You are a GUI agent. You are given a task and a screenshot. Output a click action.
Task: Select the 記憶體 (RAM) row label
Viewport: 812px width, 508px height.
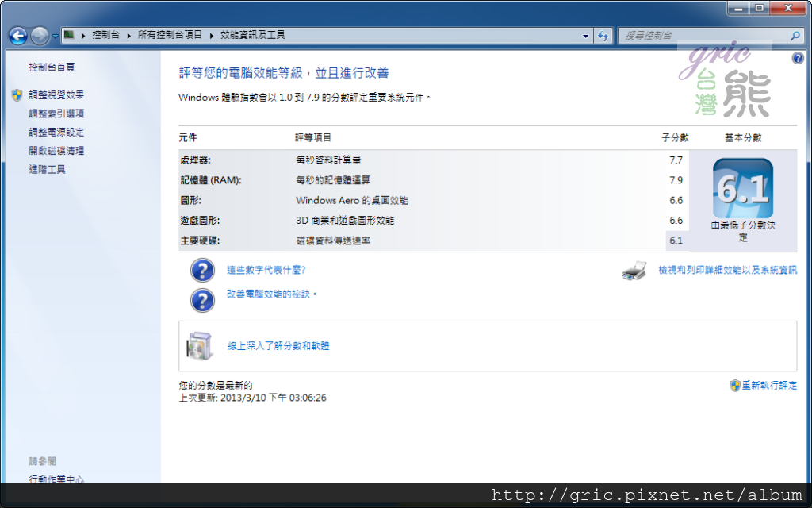pyautogui.click(x=211, y=180)
